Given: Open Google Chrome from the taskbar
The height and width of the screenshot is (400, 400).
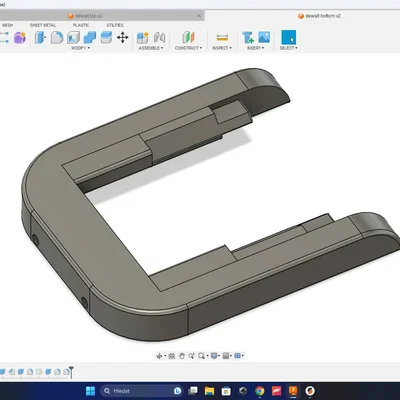Looking at the screenshot, I should (x=260, y=391).
